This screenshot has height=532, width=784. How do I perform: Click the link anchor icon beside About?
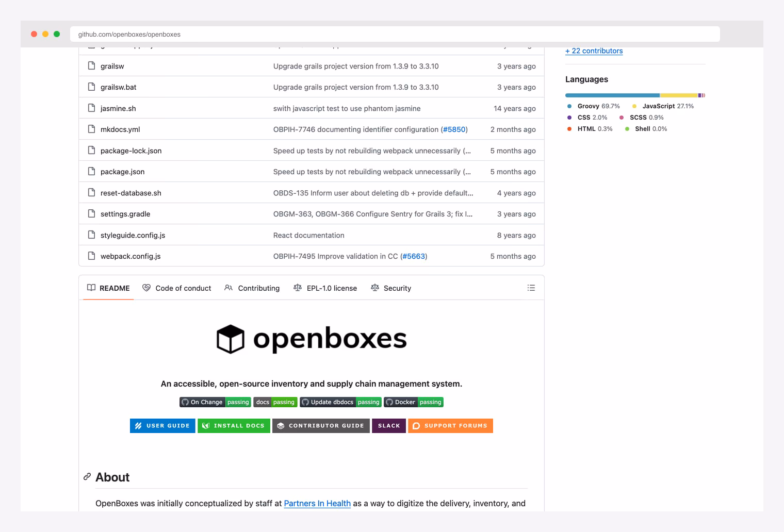pos(87,477)
